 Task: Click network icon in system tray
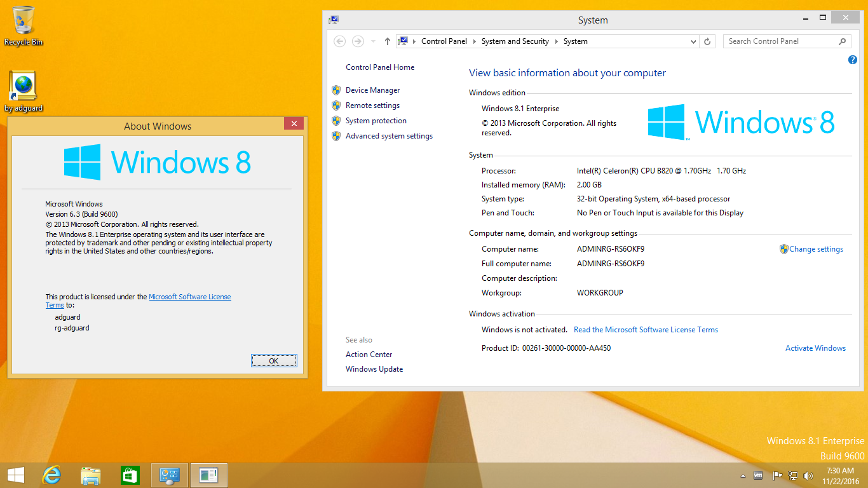pos(793,475)
